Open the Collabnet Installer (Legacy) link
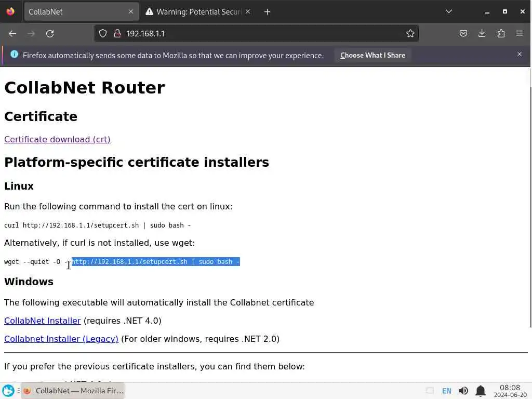Image resolution: width=532 pixels, height=399 pixels. coord(61,339)
